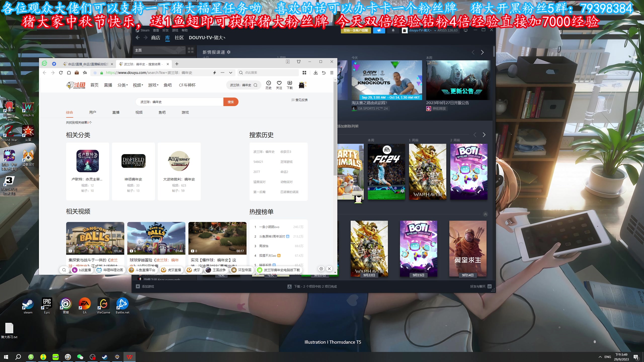Image resolution: width=644 pixels, height=362 pixels.
Task: Select 直播 search results tab
Action: coord(116,112)
